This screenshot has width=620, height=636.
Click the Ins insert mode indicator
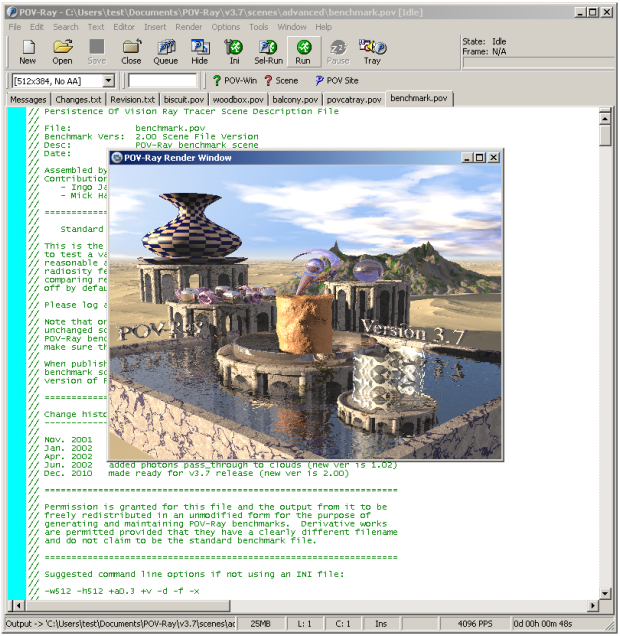tap(381, 623)
